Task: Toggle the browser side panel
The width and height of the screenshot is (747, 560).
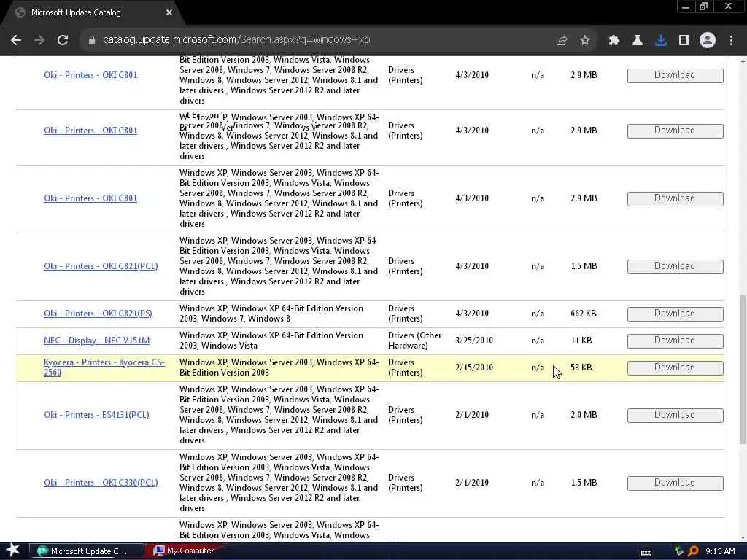Action: (x=684, y=41)
